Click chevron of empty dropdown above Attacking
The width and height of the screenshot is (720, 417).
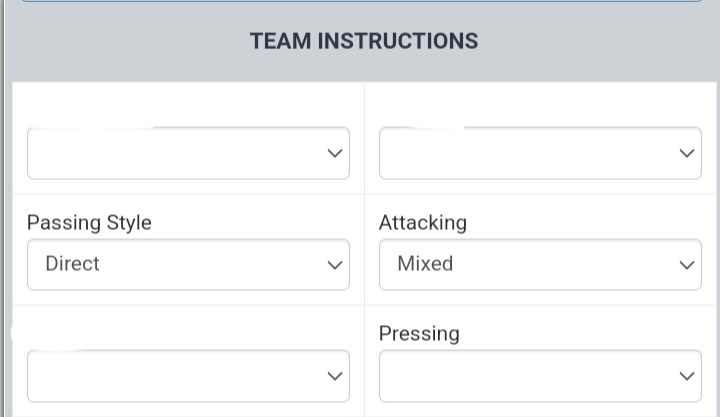pyautogui.click(x=686, y=153)
